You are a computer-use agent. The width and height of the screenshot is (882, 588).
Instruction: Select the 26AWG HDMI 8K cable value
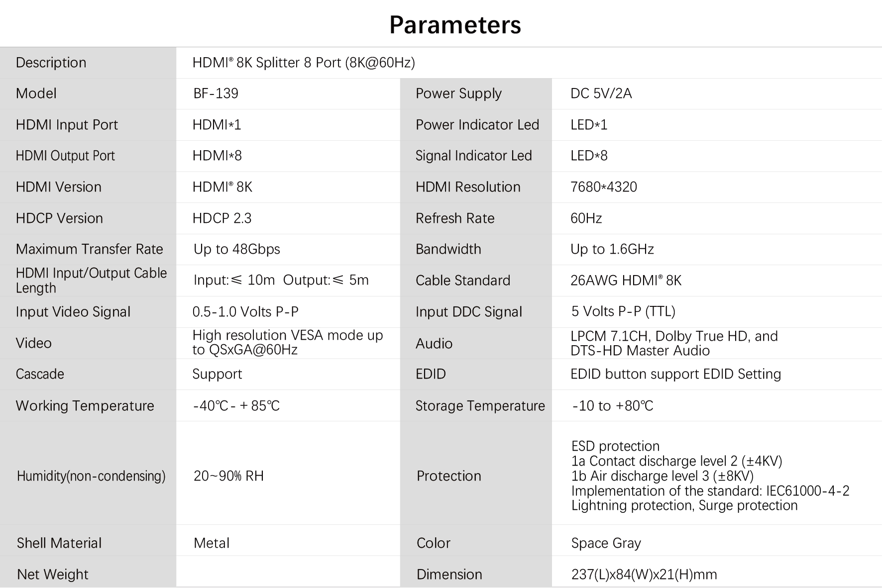[x=626, y=281]
